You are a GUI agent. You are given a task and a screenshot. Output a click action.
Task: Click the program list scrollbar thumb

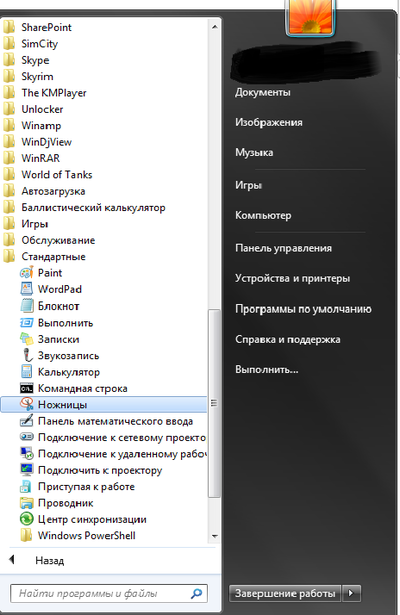click(x=214, y=403)
